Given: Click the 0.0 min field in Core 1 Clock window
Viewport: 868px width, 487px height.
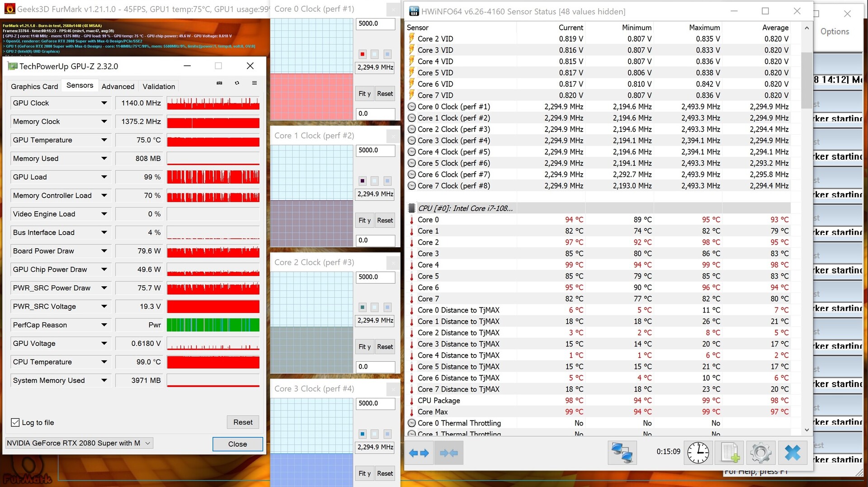Looking at the screenshot, I should click(x=375, y=241).
